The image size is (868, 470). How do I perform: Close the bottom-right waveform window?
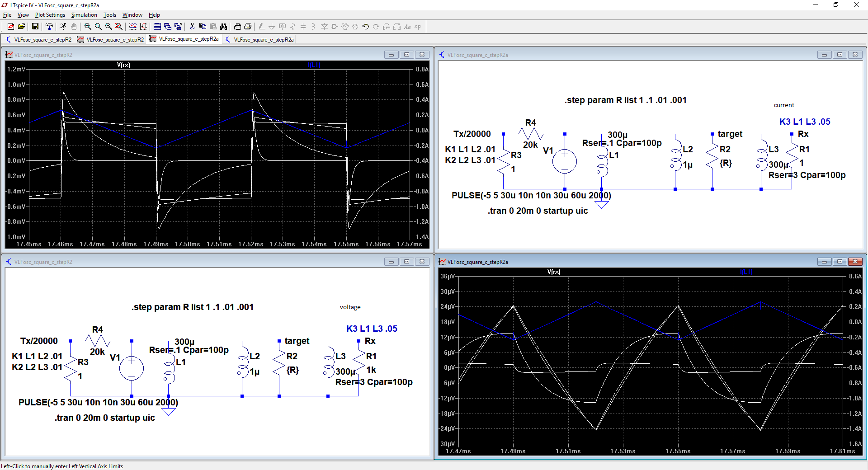[x=855, y=262]
